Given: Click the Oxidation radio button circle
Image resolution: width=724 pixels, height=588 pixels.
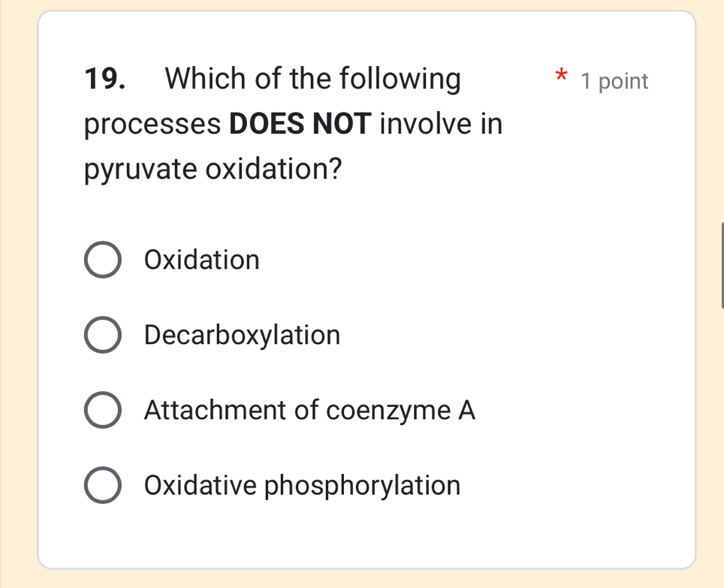Looking at the screenshot, I should (103, 259).
